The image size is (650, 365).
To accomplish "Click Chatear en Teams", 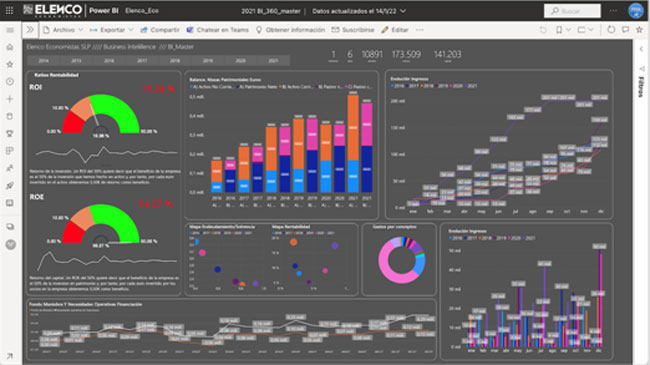I will pos(218,30).
